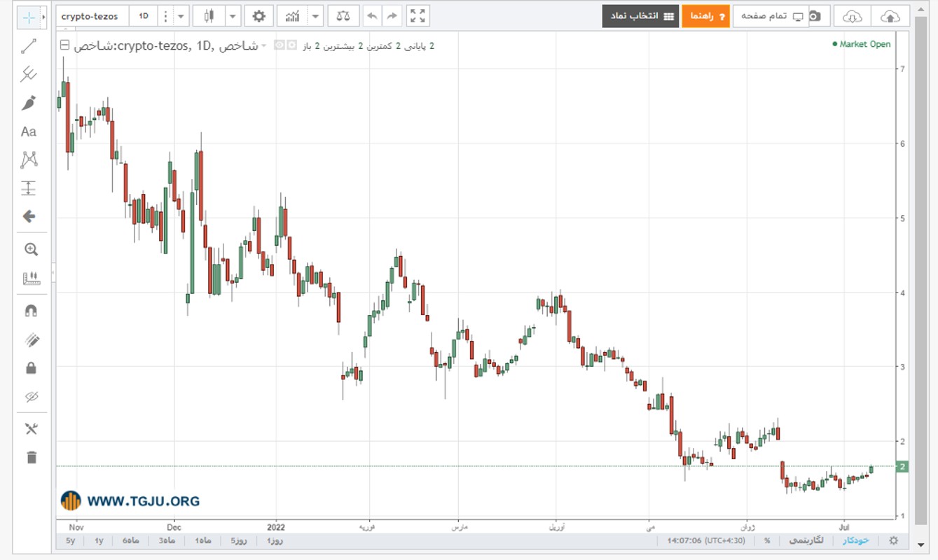Click the انتخاب نماد symbol selection button
938x560 pixels.
641,16
